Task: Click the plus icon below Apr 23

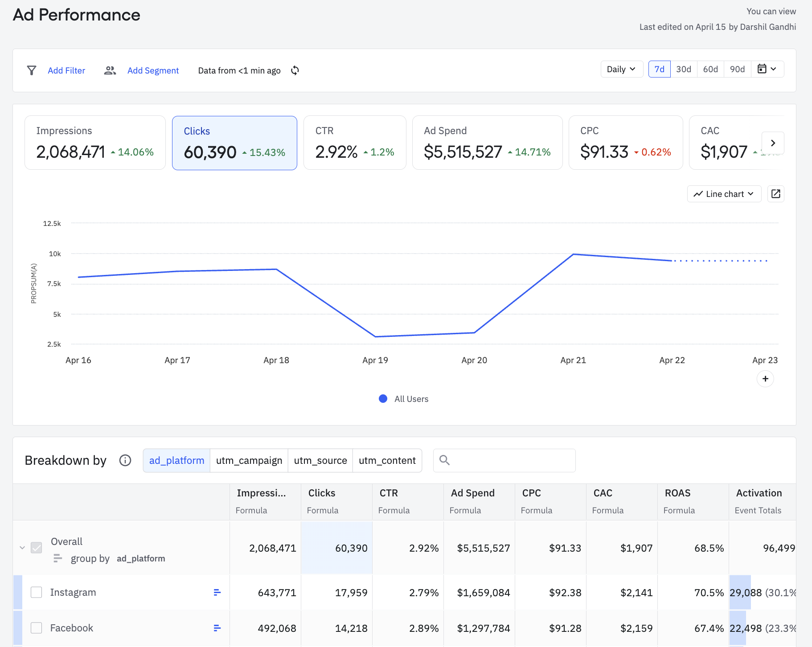Action: pyautogui.click(x=765, y=379)
